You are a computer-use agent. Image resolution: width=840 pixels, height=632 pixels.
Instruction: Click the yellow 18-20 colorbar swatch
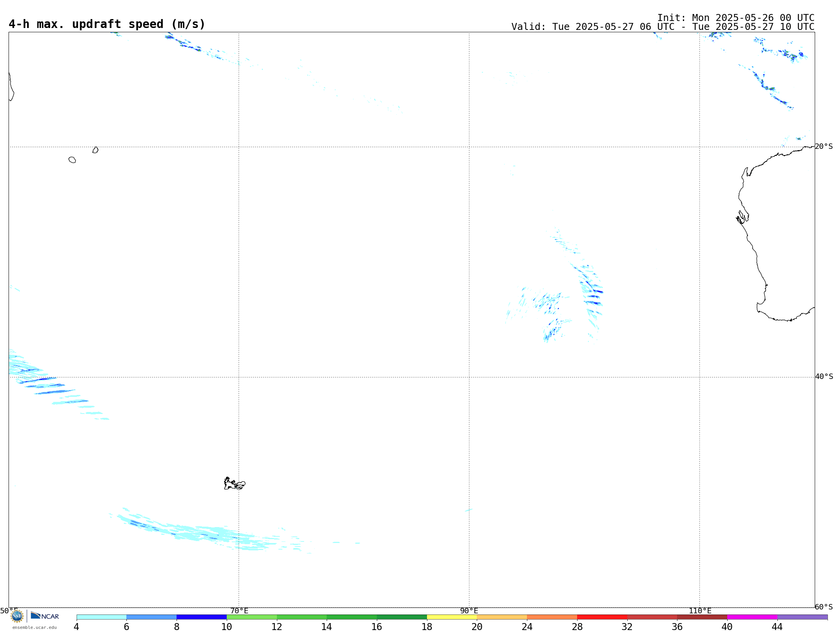(452, 617)
